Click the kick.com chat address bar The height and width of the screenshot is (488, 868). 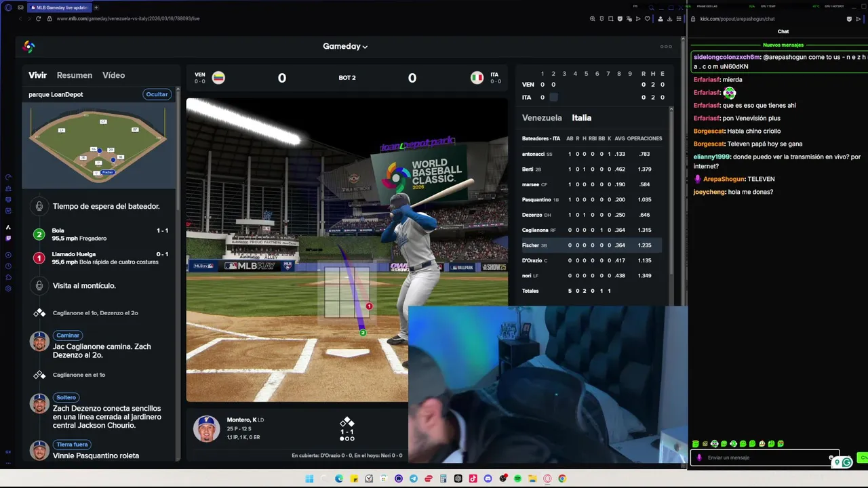[737, 19]
